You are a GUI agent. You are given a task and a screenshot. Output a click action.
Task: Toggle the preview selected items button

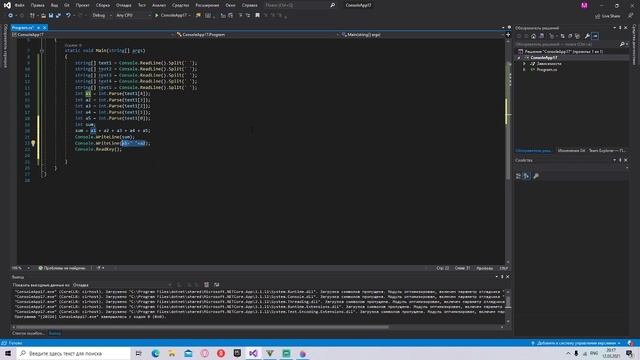pos(596,36)
